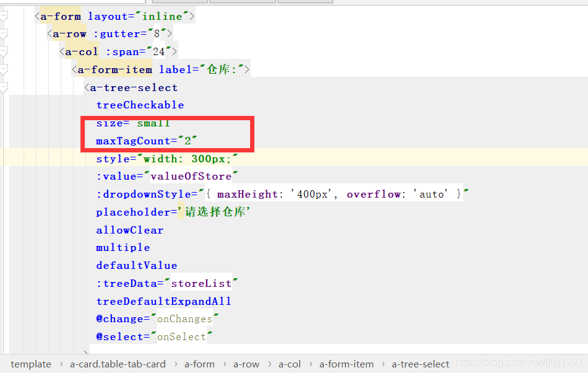Fold the a-col element in the gutter
The width and height of the screenshot is (588, 373).
click(4, 51)
